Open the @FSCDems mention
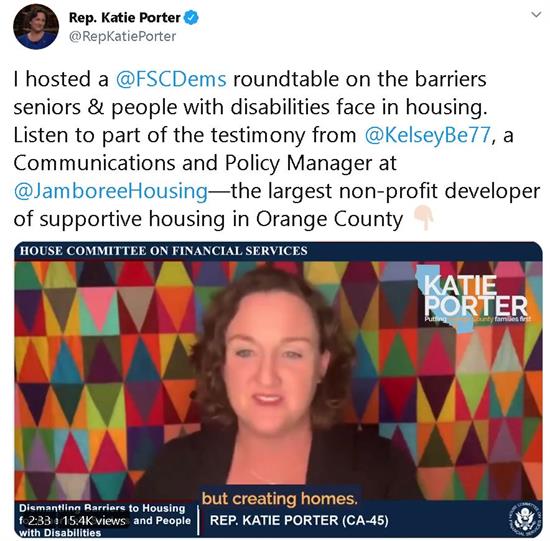The image size is (550, 541). click(x=171, y=79)
